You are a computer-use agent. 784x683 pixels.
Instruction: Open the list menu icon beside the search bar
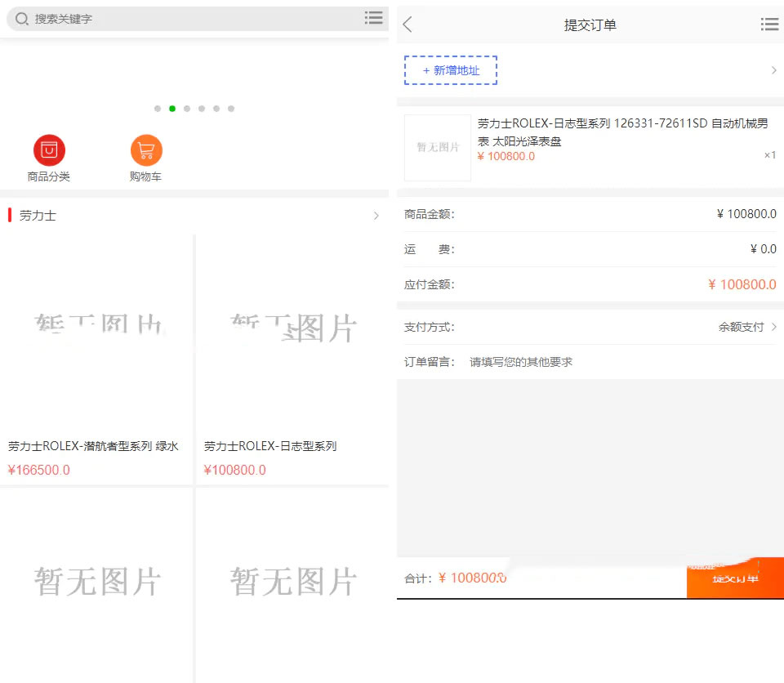[373, 18]
